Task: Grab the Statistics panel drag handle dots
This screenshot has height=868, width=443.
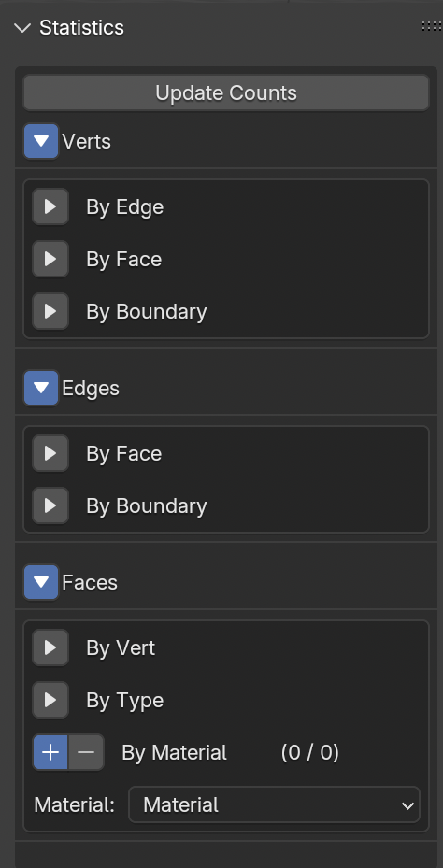Action: [x=432, y=26]
